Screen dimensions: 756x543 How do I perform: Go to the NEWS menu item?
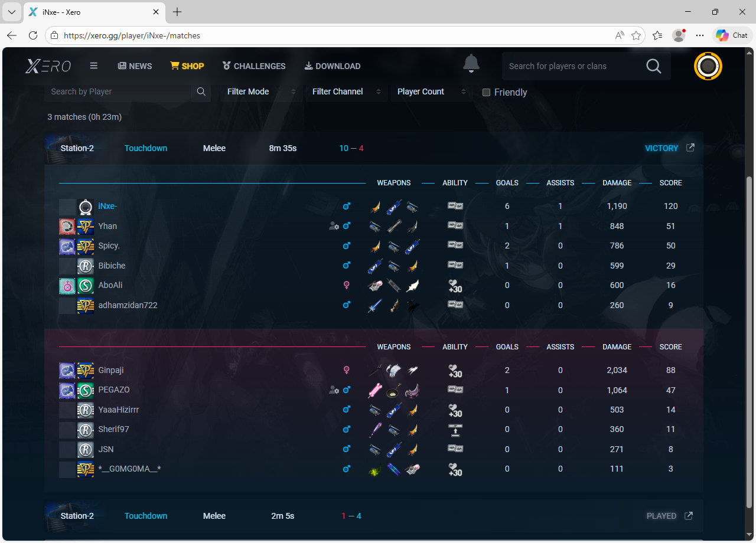[135, 66]
